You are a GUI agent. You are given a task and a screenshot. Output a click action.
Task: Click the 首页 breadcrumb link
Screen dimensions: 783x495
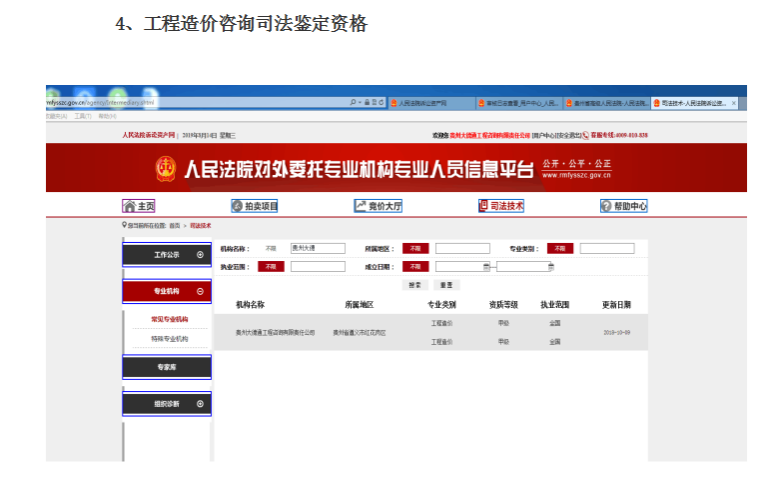coord(175,226)
